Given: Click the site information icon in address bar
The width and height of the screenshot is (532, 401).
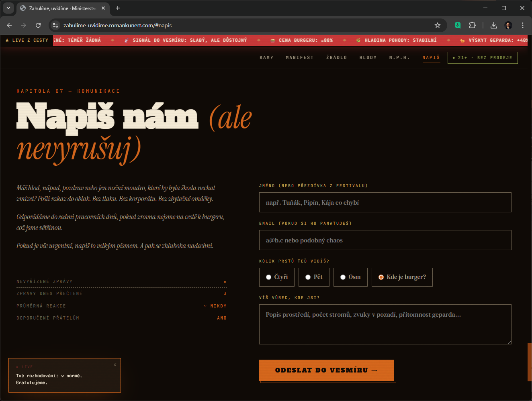Looking at the screenshot, I should click(55, 25).
